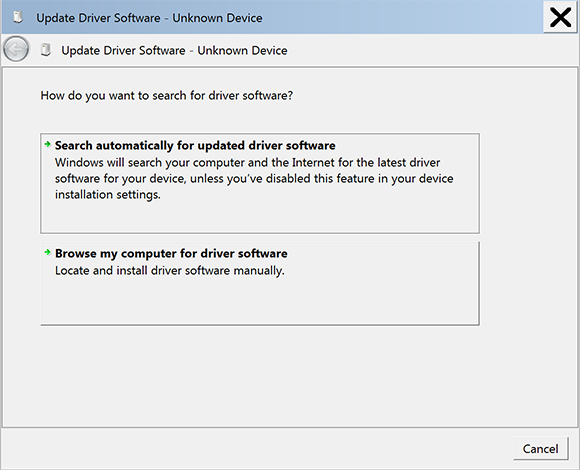This screenshot has width=580, height=470.
Task: Click the device icon beside the wizard header
Action: [x=45, y=50]
